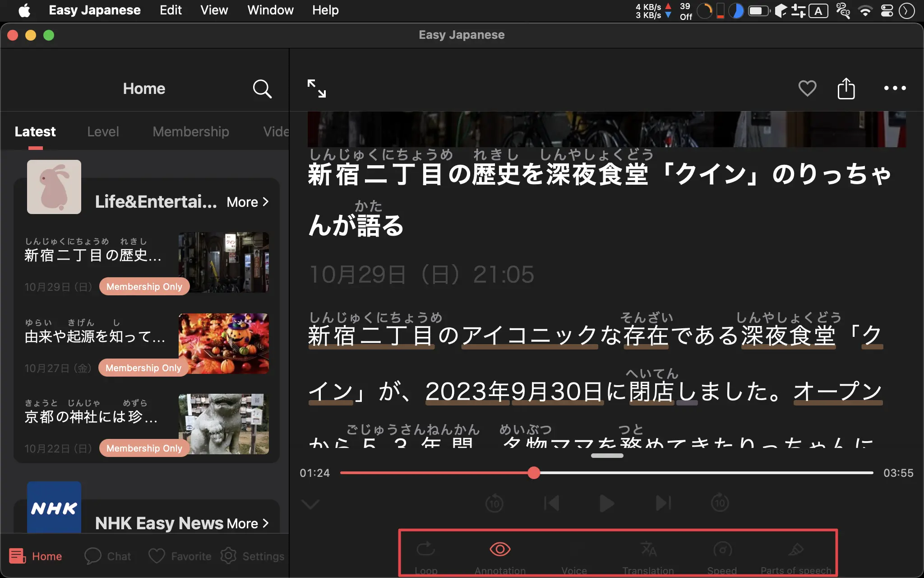Click Membership Only badge on 10月29日 article
The image size is (924, 578).
pyautogui.click(x=144, y=287)
